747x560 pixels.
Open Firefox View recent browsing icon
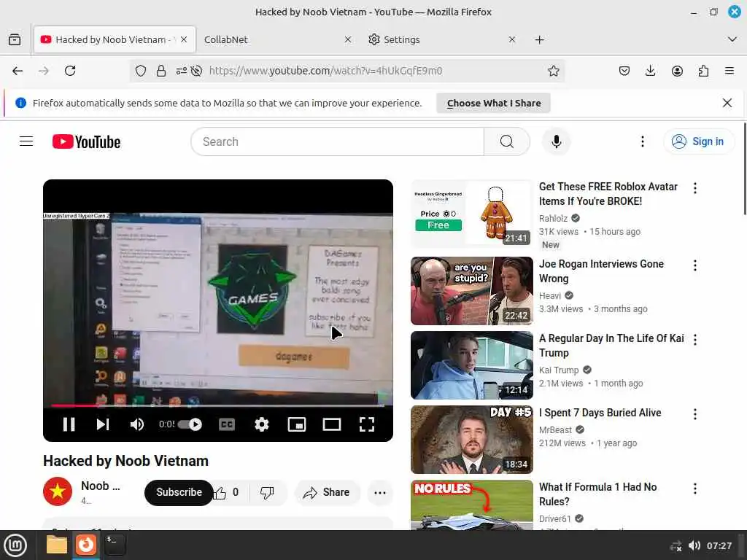(x=15, y=39)
